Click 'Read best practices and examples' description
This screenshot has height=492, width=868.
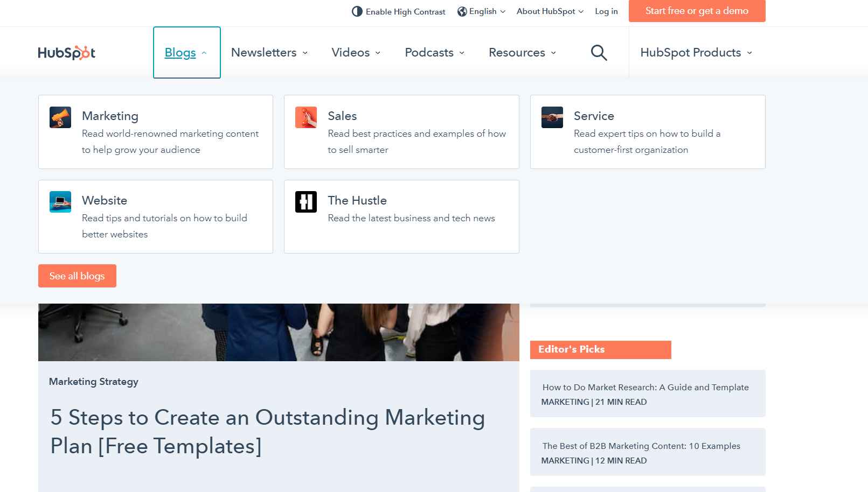pos(416,142)
